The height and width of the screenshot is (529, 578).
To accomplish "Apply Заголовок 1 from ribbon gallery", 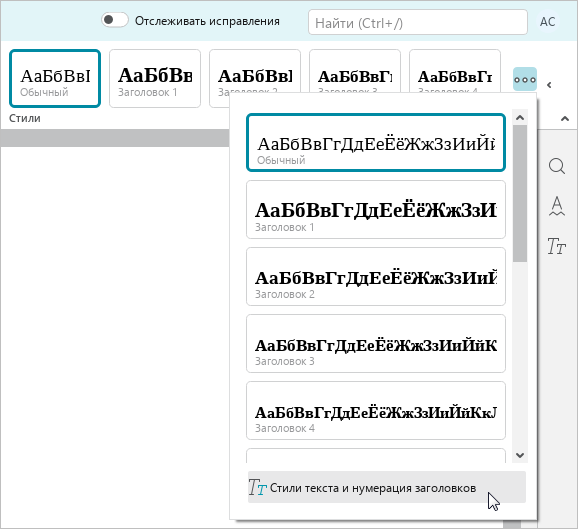I will (x=155, y=79).
